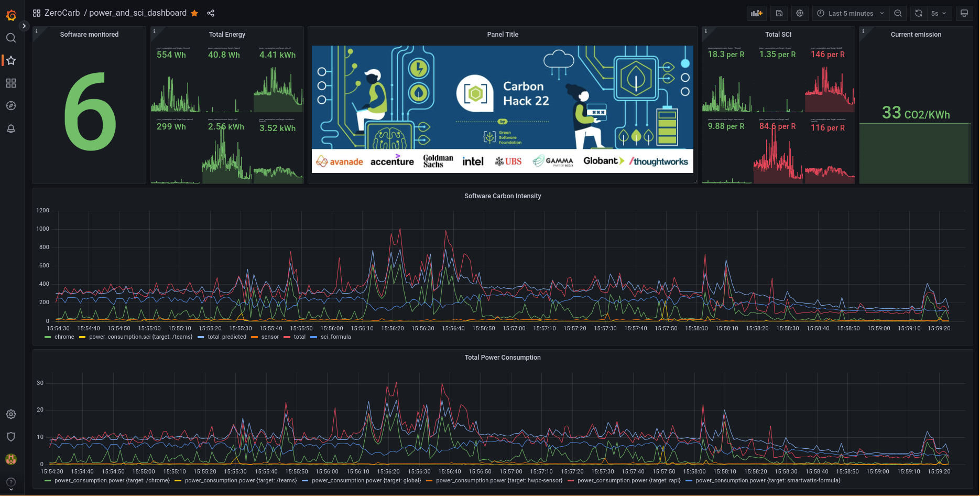980x496 pixels.
Task: Click the 4.41 kWh energy stat
Action: pos(277,55)
